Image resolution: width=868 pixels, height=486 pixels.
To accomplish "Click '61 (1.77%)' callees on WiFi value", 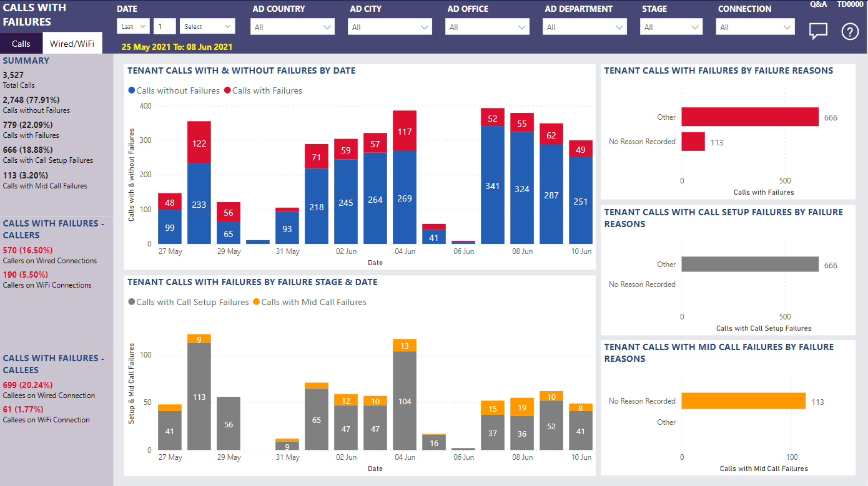I will click(x=23, y=409).
